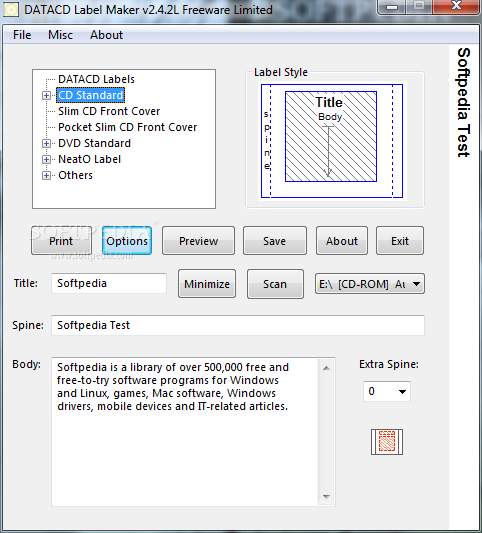The height and width of the screenshot is (533, 482).
Task: Click the Body scrollbar down arrow
Action: (326, 497)
